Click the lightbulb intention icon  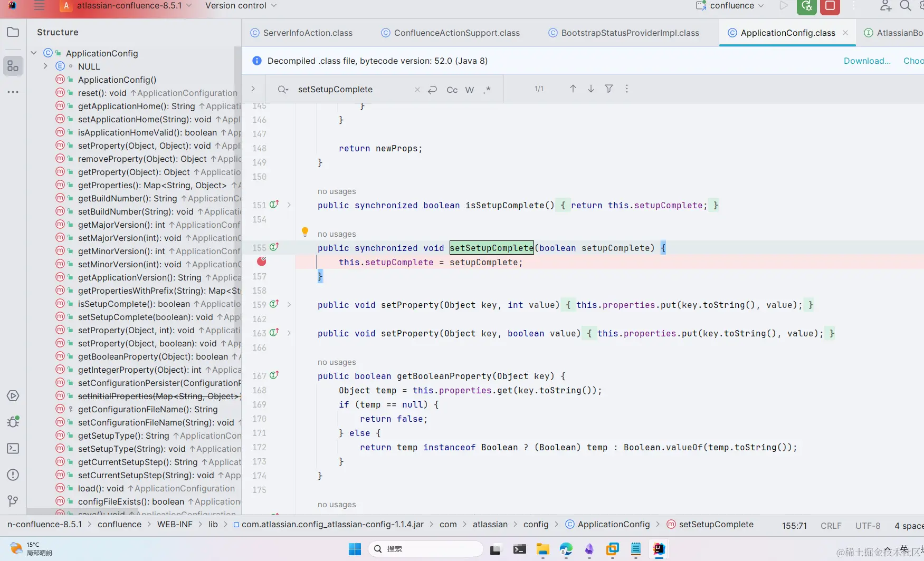coord(305,231)
